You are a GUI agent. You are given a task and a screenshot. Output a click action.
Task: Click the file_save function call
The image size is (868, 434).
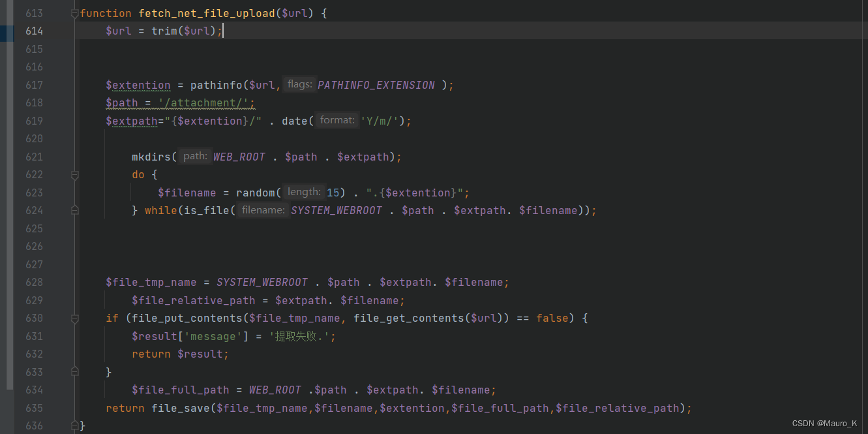[x=181, y=408]
